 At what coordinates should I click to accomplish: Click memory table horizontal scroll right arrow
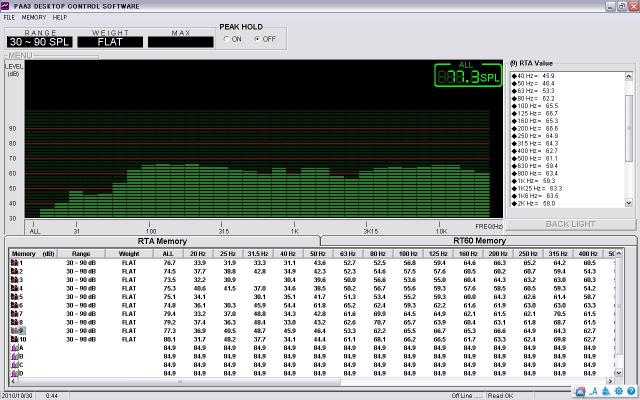click(x=611, y=381)
